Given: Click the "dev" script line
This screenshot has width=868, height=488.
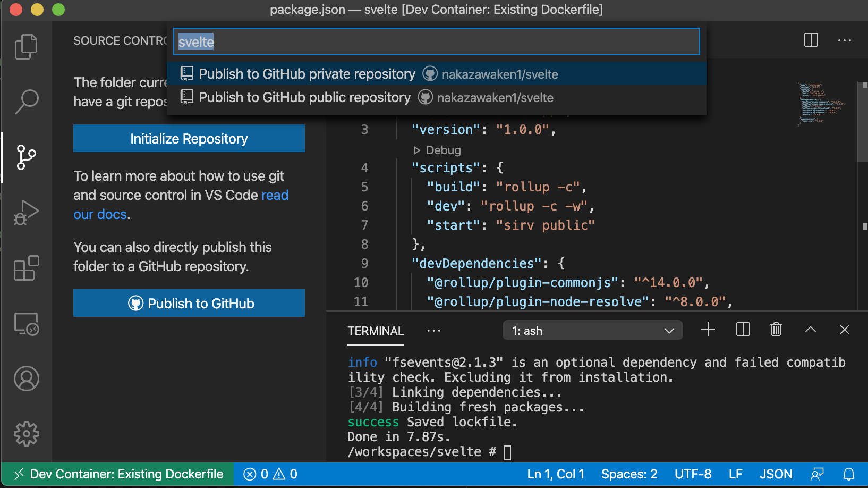Looking at the screenshot, I should click(510, 206).
